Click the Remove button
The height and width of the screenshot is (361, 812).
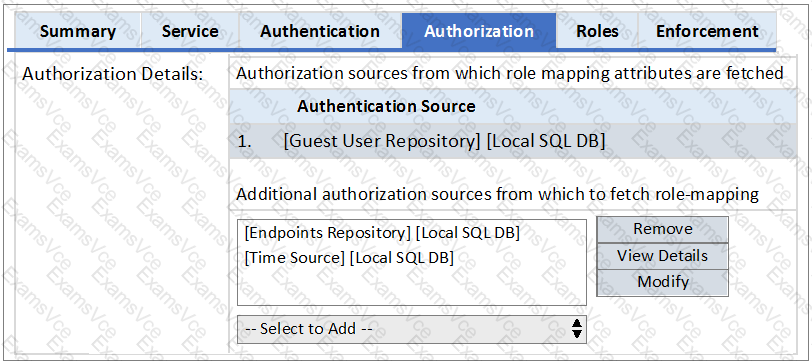663,229
